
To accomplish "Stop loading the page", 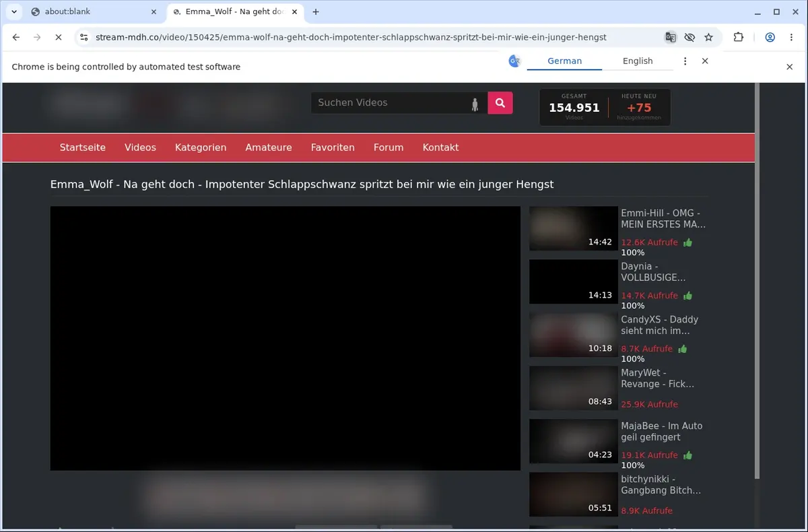I will coord(59,38).
